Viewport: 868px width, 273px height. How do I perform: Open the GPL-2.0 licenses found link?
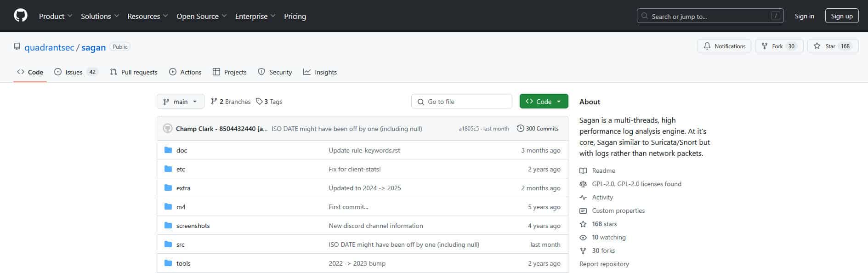click(636, 184)
